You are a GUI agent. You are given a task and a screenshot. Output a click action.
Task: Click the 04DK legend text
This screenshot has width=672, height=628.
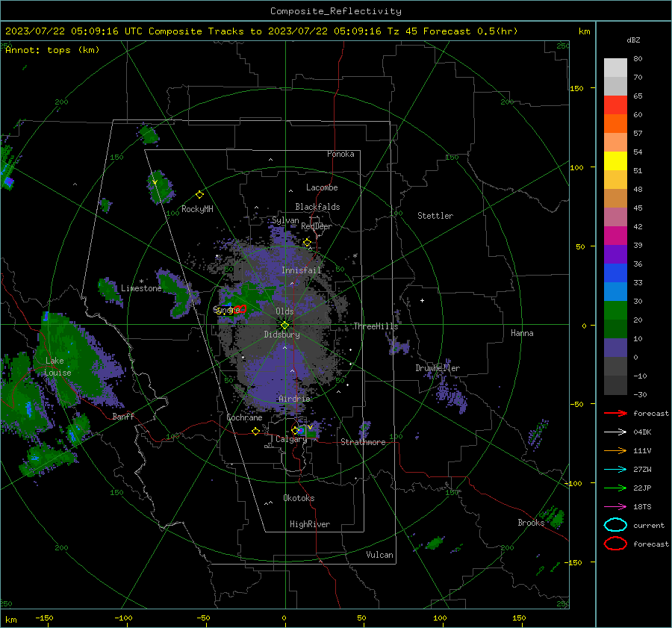[642, 432]
